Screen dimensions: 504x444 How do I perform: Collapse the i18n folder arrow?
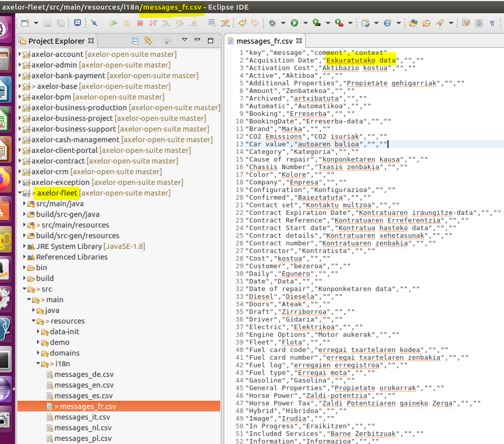click(x=38, y=364)
